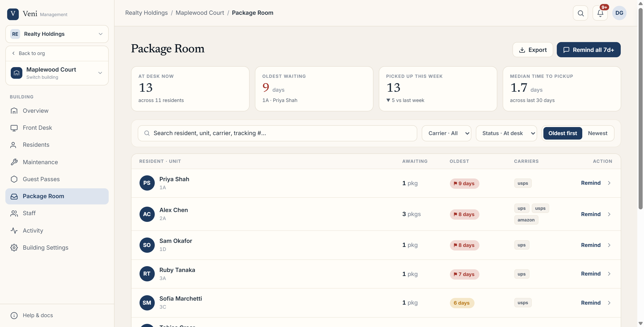
Task: Click the AC avatar for Alex Chen
Action: click(147, 214)
